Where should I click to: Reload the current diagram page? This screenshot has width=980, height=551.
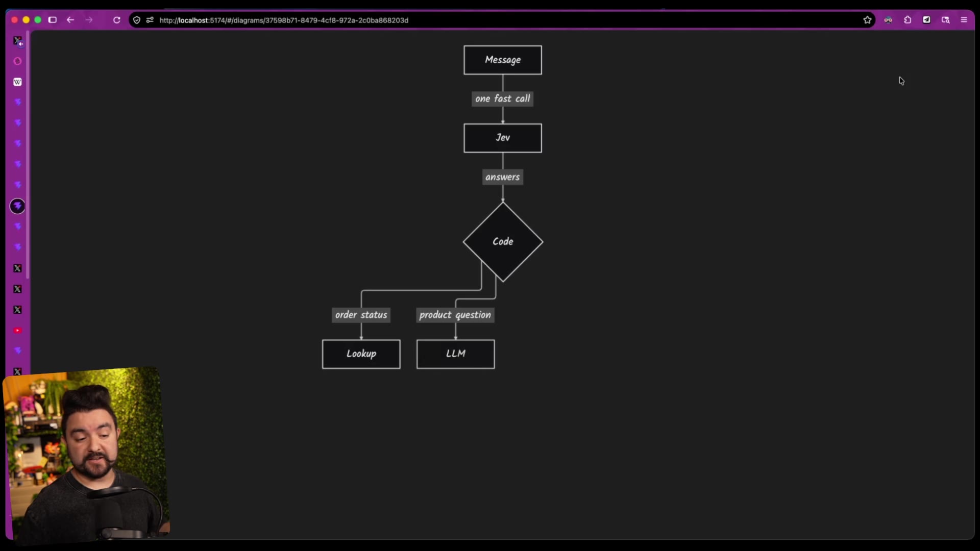(x=116, y=20)
